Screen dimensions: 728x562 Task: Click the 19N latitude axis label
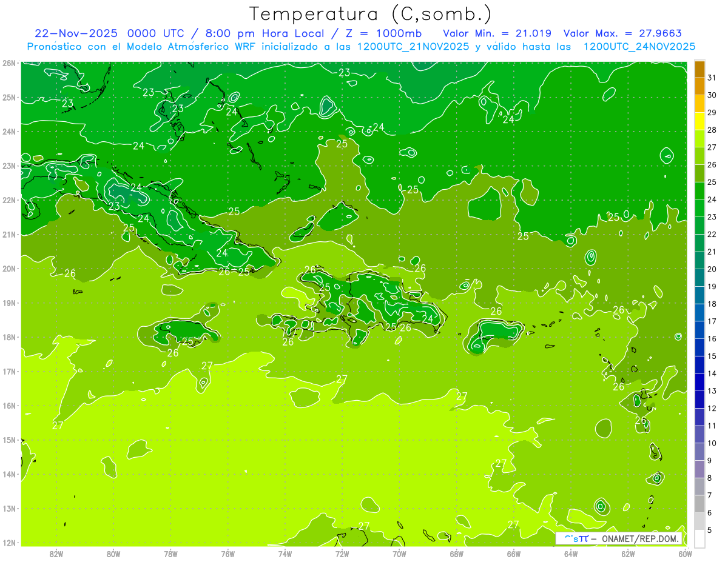(8, 303)
